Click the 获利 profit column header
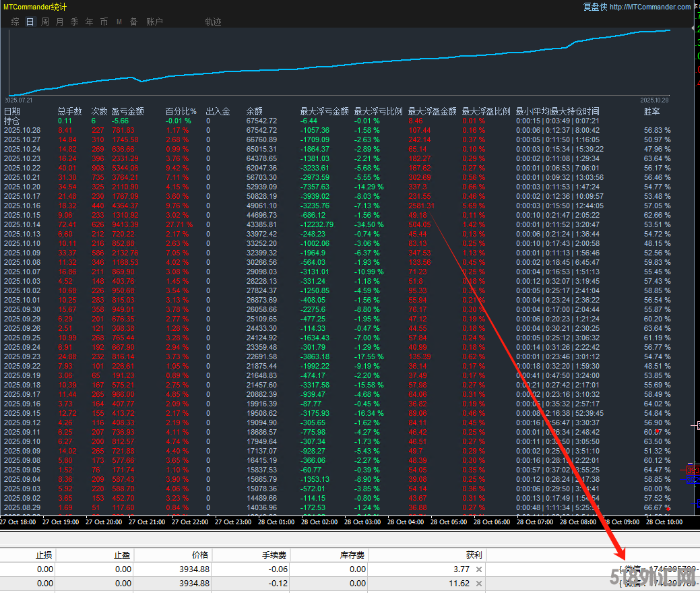Image resolution: width=700 pixels, height=593 pixels. click(474, 555)
